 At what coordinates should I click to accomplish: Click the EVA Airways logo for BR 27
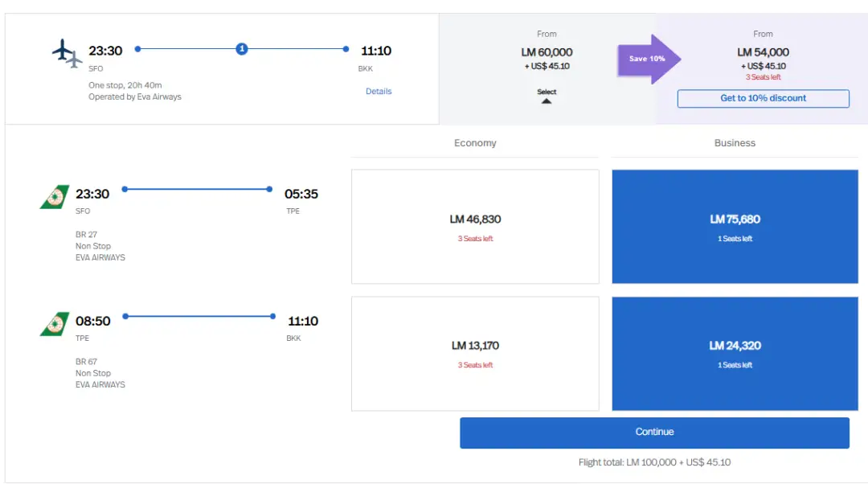[55, 197]
